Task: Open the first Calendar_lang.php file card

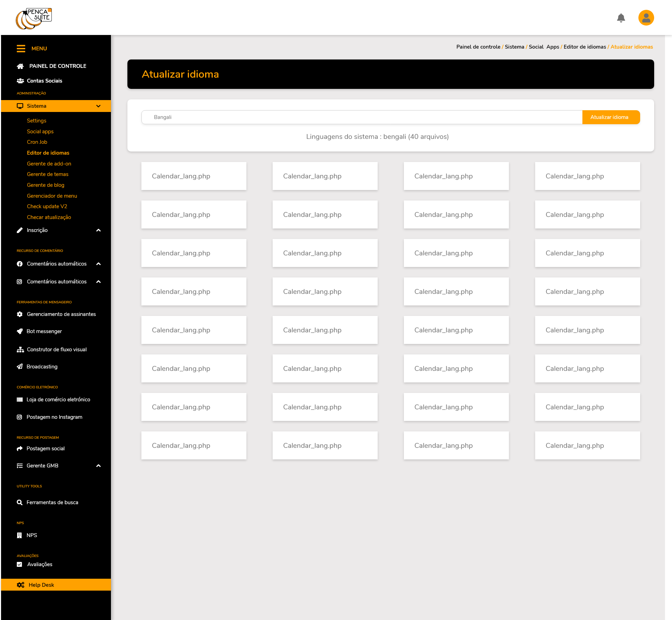Action: click(x=194, y=176)
